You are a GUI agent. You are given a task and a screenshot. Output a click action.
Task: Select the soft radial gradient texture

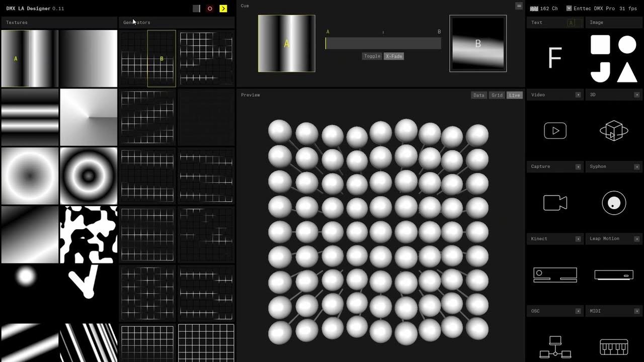click(30, 176)
